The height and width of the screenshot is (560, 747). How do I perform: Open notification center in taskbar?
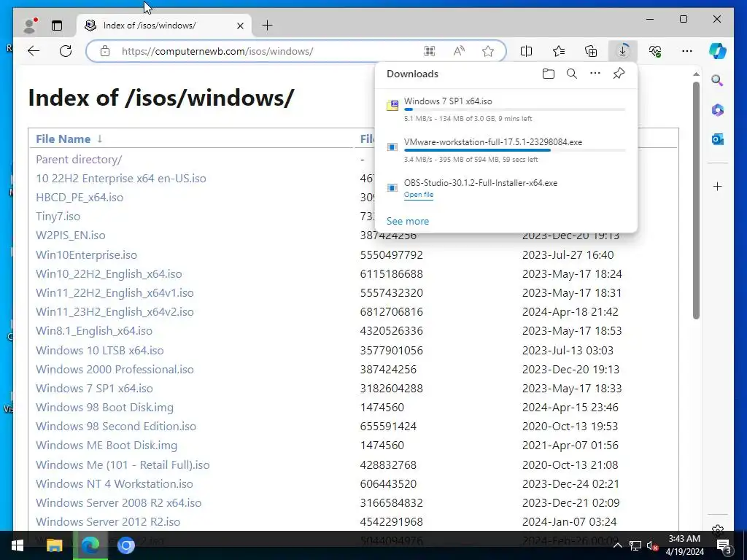pyautogui.click(x=724, y=545)
